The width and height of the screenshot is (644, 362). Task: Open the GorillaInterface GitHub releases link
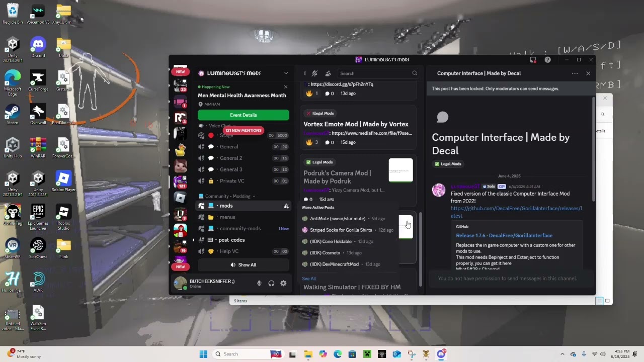[516, 212]
